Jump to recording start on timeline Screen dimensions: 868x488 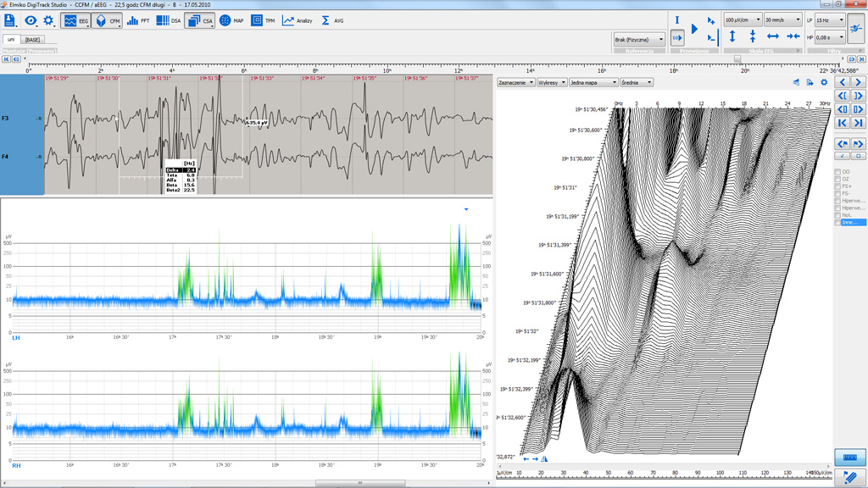point(6,58)
